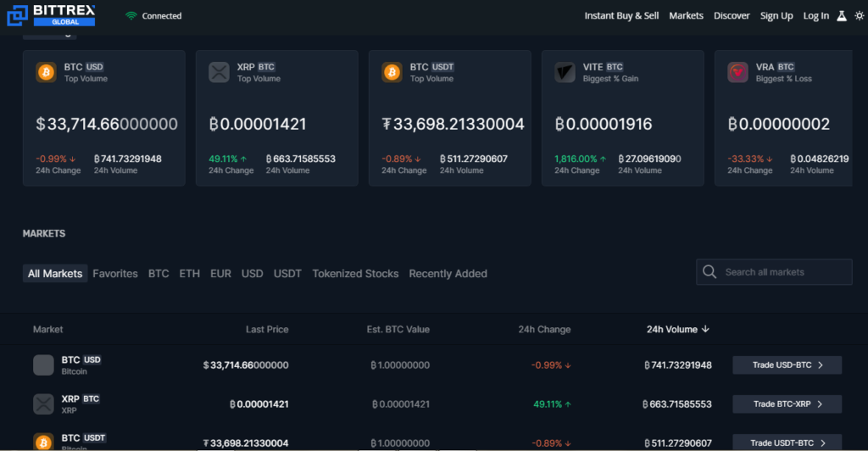
Task: Click Bitcoin icon on BTC USDT card
Action: [x=392, y=72]
